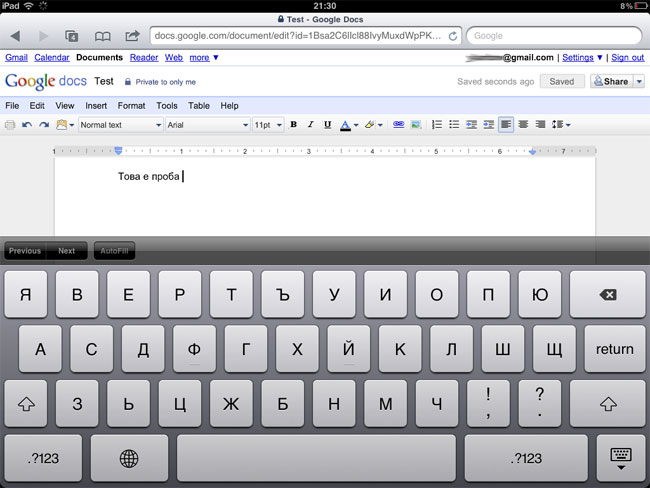Open the Insert menu
The image size is (650, 488).
click(96, 106)
